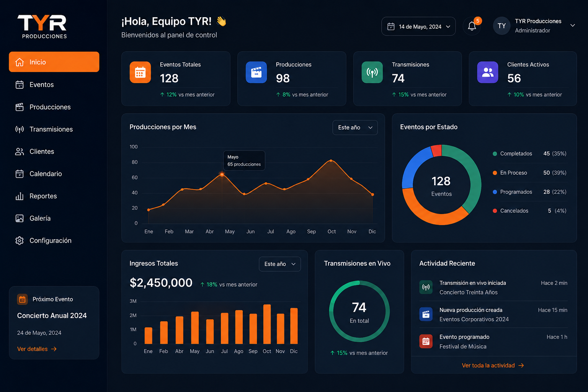Viewport: 588px width, 392px height.
Task: Open the 14 de Mayo, 2024 date dropdown
Action: point(418,26)
